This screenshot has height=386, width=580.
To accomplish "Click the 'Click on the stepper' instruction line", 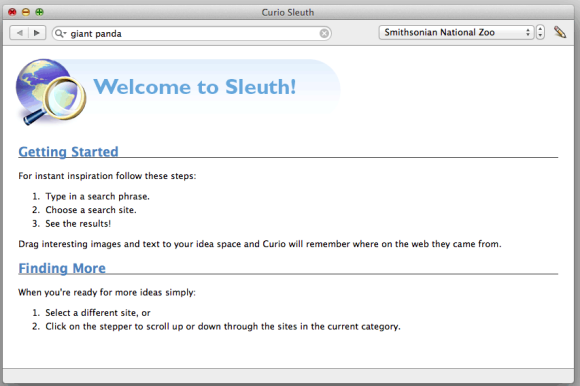I will tap(223, 326).
